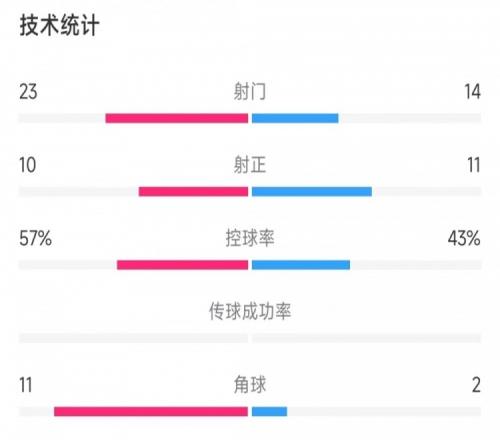Select the 传球成功率 label

(250, 312)
